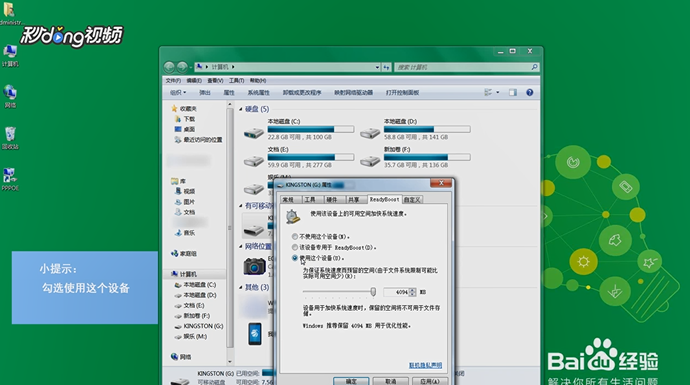Open 计算机 desktop icon

[x=10, y=55]
